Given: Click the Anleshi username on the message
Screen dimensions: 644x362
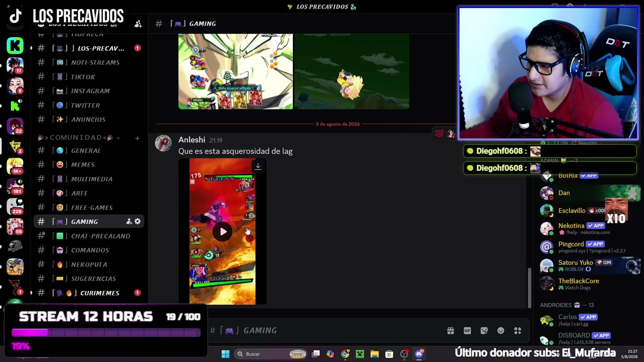Looking at the screenshot, I should pos(192,140).
